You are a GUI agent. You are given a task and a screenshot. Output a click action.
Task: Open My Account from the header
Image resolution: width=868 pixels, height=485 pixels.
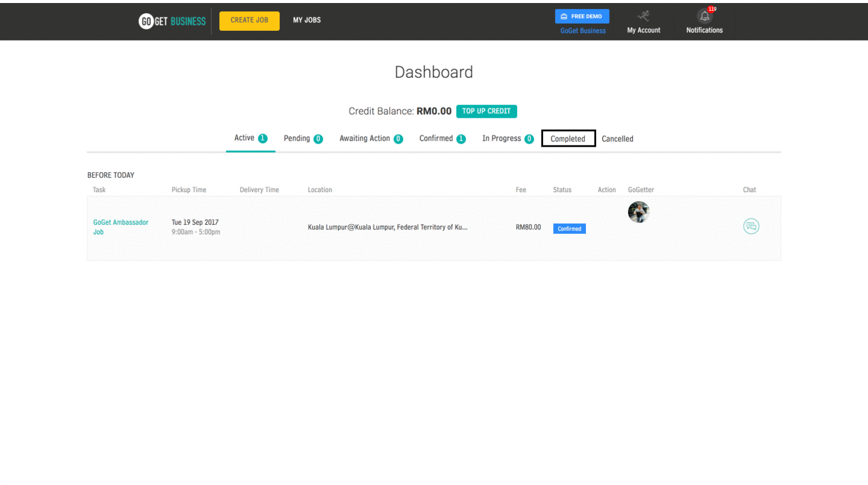[x=643, y=22]
